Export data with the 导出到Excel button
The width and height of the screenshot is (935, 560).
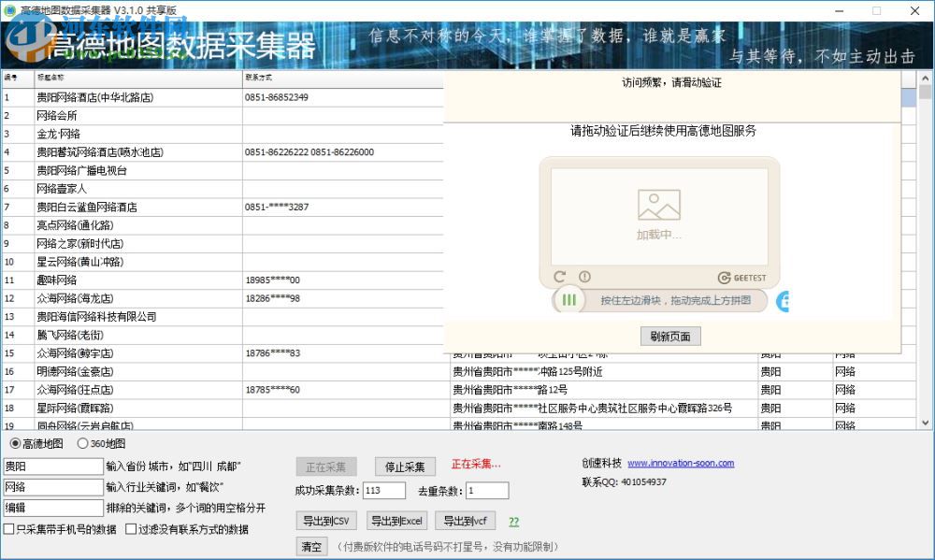396,521
